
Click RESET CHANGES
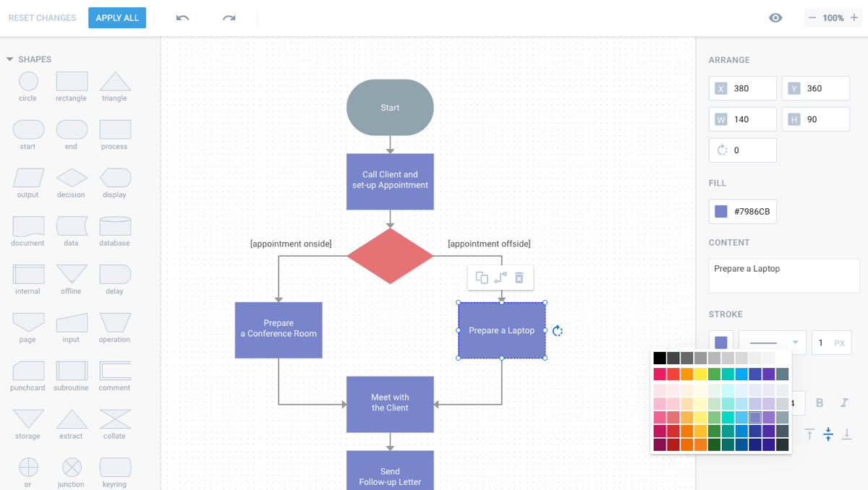[x=41, y=17]
